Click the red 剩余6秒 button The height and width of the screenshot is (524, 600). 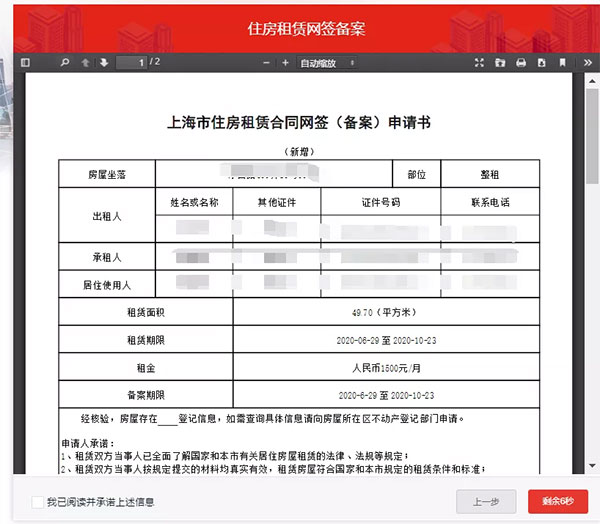click(558, 501)
